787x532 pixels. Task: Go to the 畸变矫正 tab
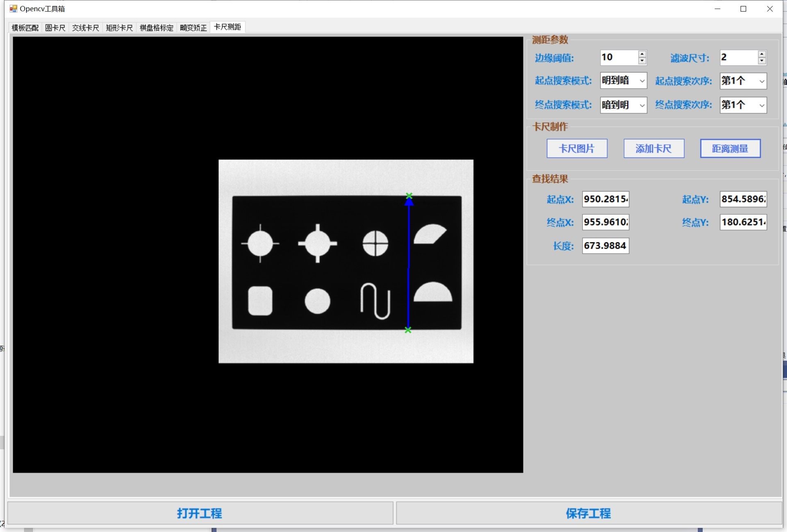(193, 28)
